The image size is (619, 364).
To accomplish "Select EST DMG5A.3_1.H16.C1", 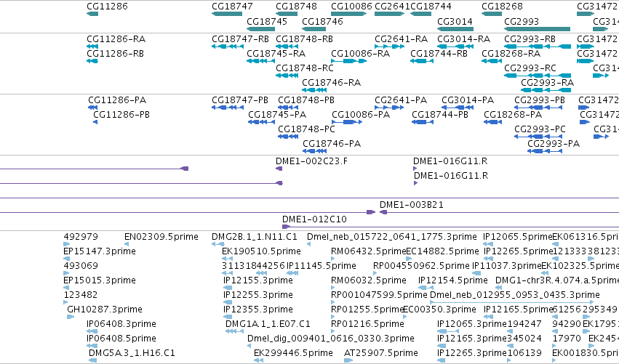I will (x=132, y=353).
